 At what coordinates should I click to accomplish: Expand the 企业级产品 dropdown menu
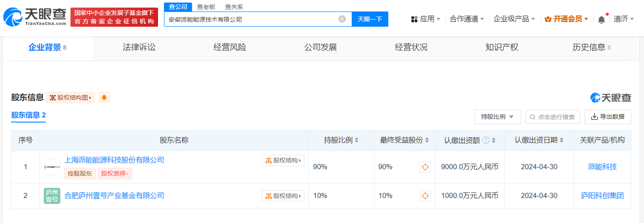[533, 19]
